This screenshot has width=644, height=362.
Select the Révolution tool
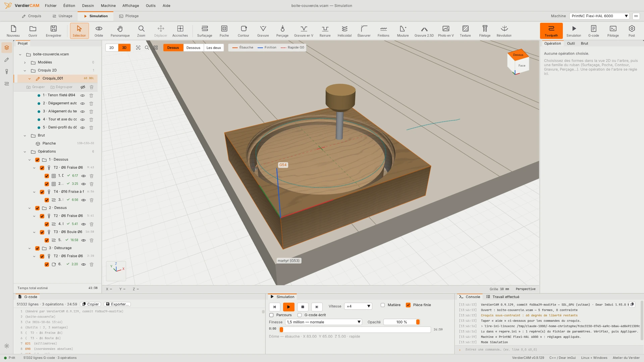coord(504,31)
